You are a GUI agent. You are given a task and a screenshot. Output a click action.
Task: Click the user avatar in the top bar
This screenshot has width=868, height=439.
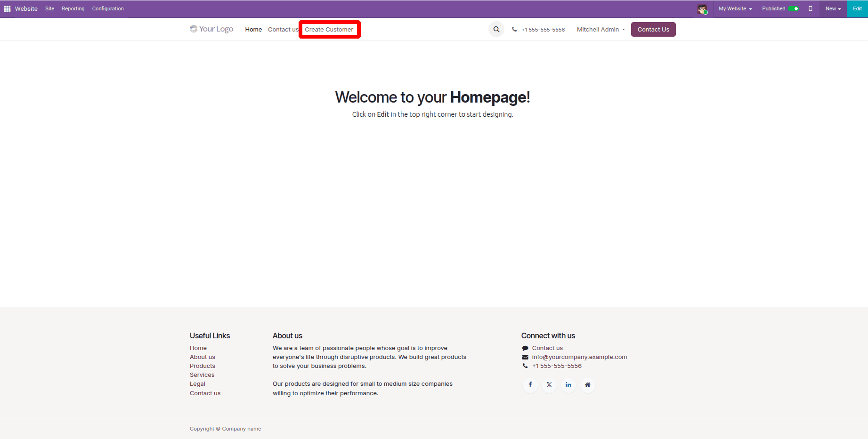(x=702, y=8)
